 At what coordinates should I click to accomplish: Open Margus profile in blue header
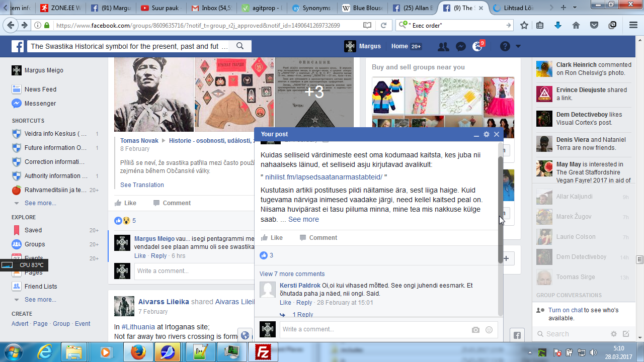click(363, 46)
